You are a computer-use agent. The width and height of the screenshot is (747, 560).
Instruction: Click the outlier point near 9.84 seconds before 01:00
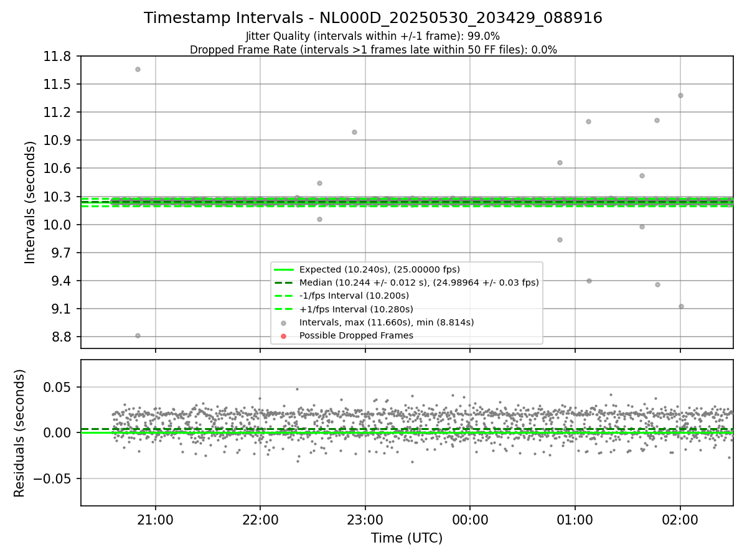click(x=560, y=240)
